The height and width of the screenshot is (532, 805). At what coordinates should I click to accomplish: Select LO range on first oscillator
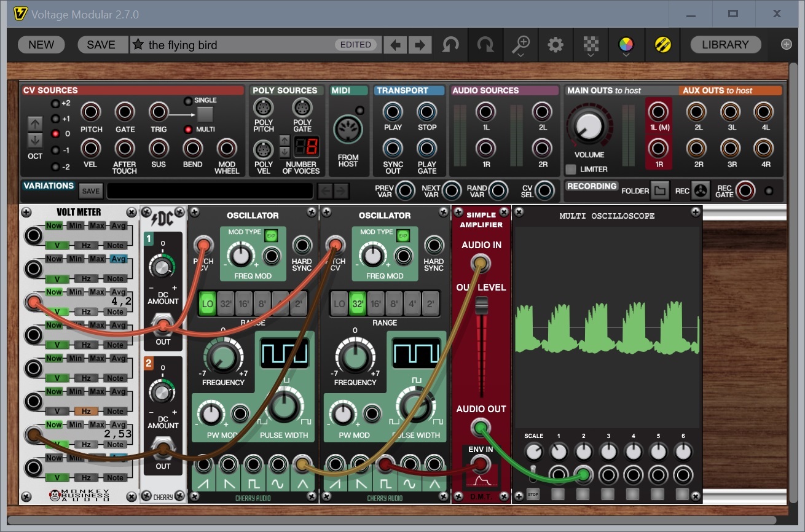click(x=207, y=304)
